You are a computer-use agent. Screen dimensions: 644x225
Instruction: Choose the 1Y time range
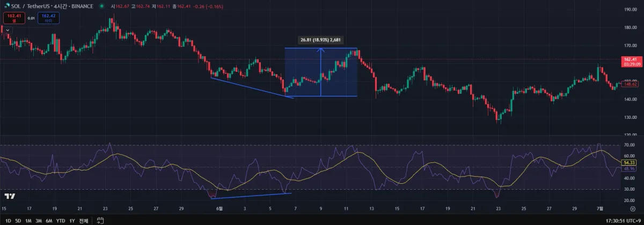[x=72, y=220]
